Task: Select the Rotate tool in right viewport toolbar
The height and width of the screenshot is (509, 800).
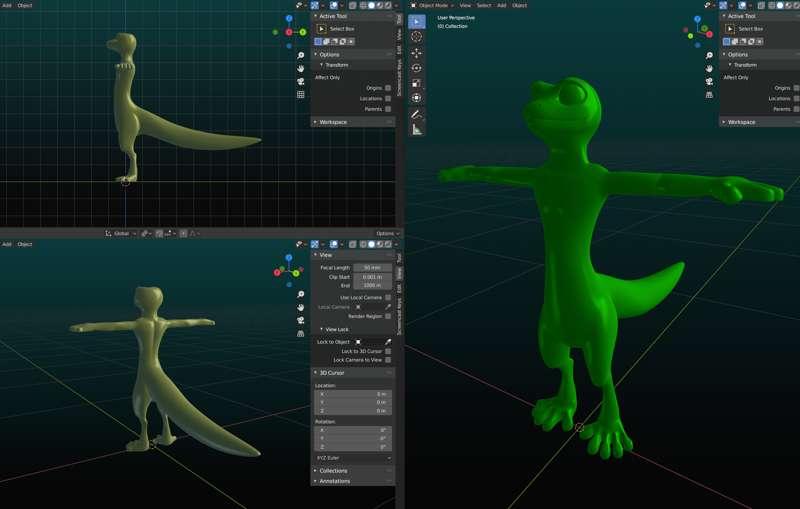Action: click(x=416, y=68)
